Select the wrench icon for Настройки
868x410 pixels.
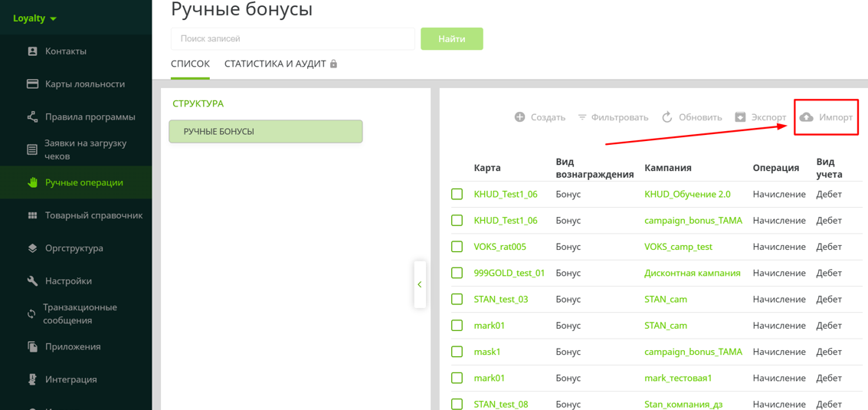(32, 281)
